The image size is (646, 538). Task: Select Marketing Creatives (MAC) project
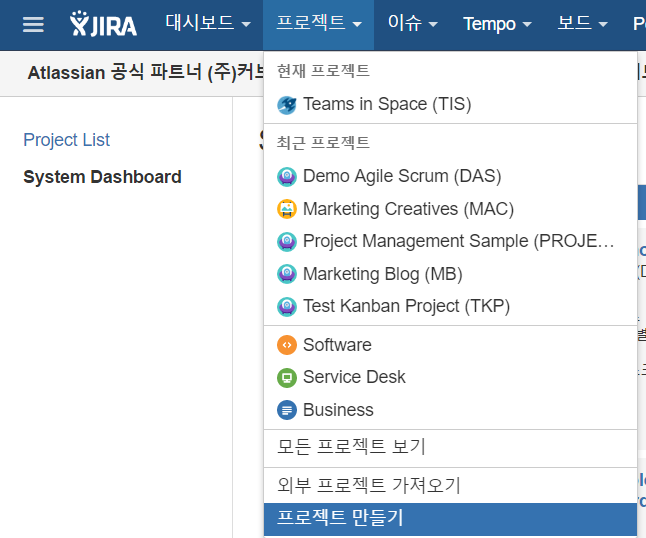coord(450,209)
